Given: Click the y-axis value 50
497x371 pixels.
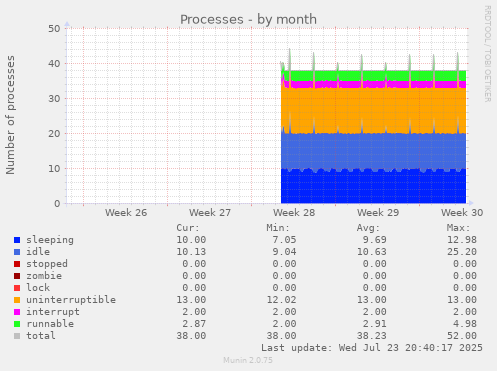Looking at the screenshot, I should point(54,29).
